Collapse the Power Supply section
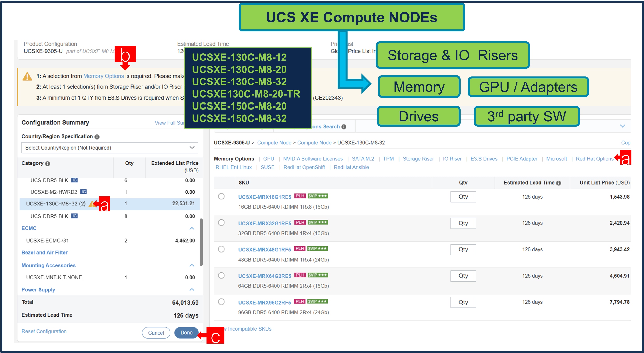 [x=192, y=290]
